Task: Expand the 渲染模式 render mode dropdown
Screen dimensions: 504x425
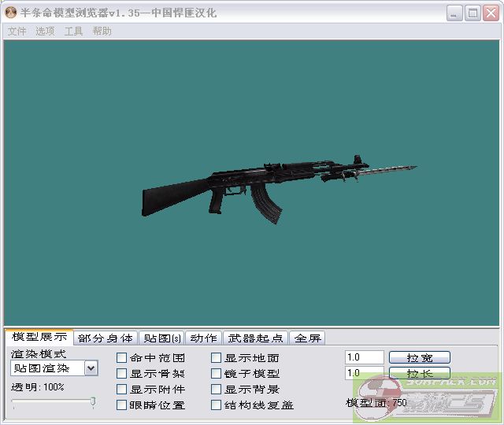Action: (x=91, y=368)
